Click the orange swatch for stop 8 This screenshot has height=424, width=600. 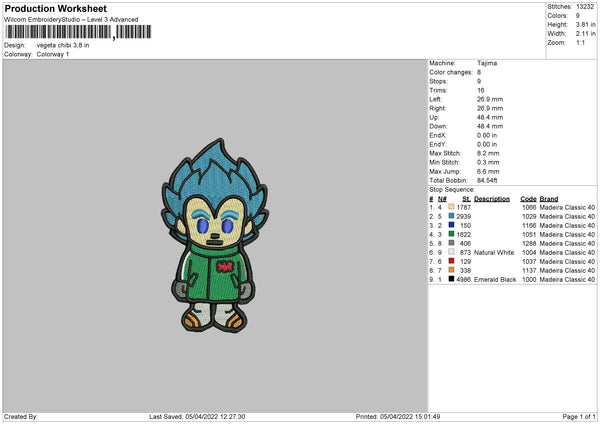pos(452,270)
